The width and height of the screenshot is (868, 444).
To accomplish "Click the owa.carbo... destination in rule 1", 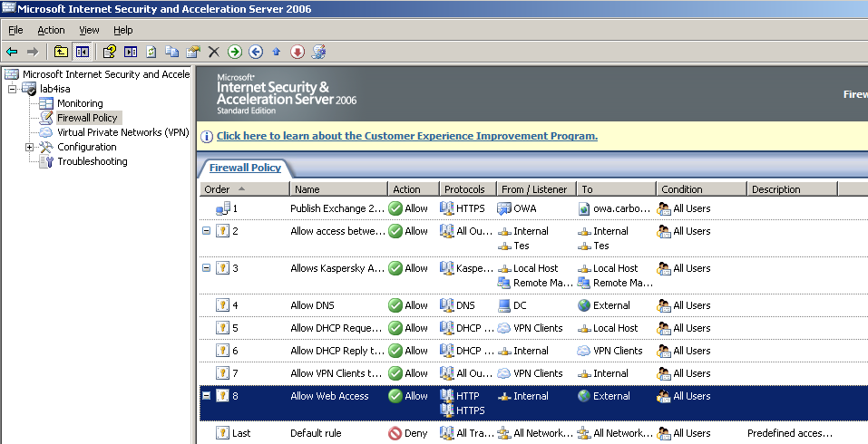I will 621,208.
